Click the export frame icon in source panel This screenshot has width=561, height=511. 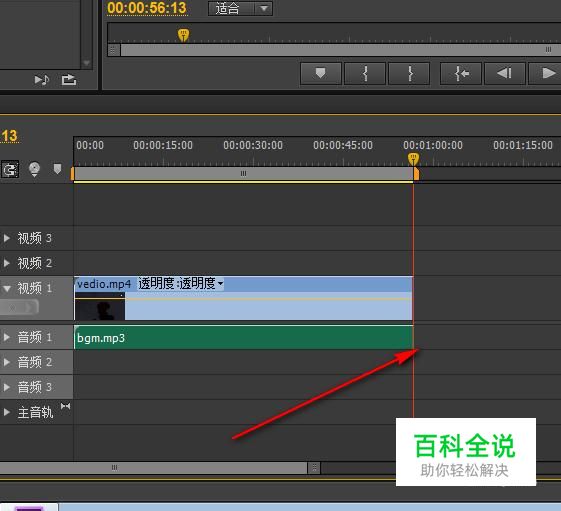tap(69, 79)
